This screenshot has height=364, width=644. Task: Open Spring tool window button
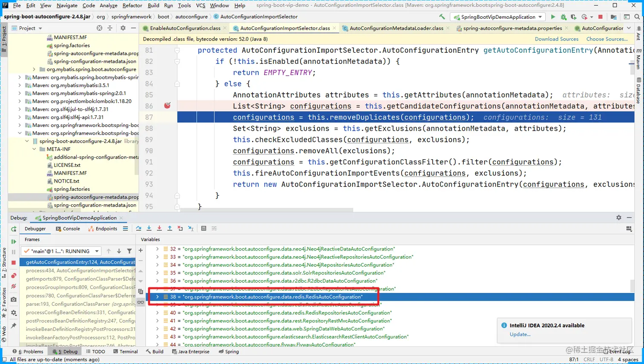point(229,352)
